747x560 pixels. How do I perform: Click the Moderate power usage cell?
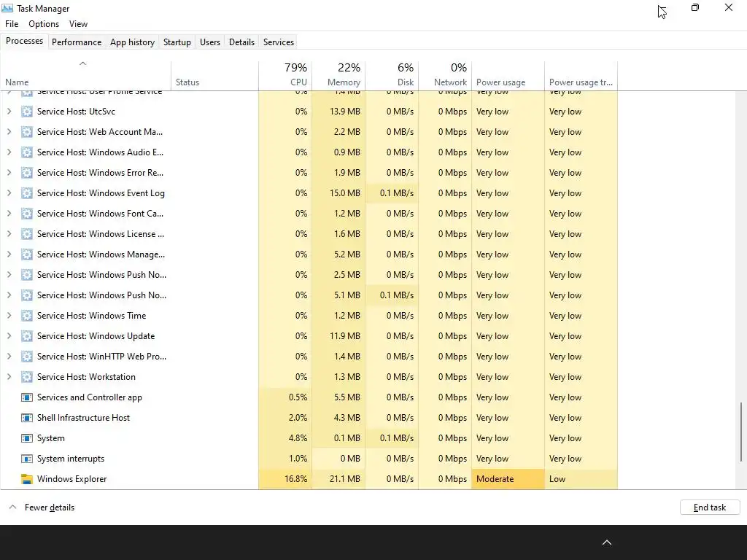[508, 480]
